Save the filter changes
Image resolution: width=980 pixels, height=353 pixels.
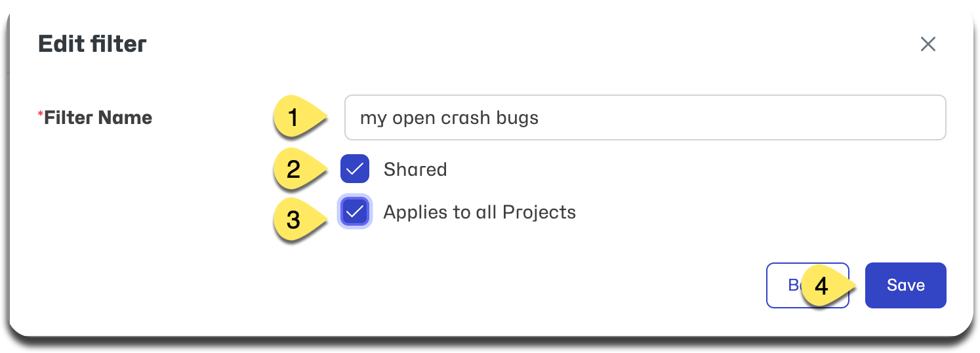click(x=905, y=285)
